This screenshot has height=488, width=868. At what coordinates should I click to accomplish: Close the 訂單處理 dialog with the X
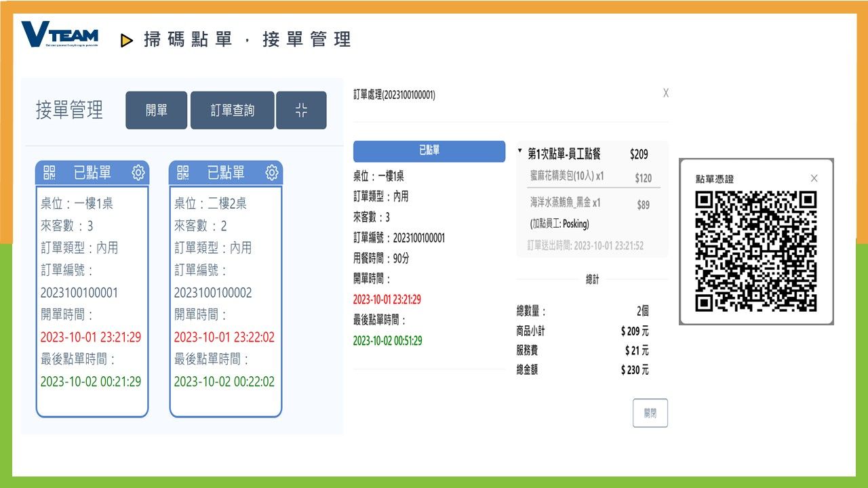coord(665,92)
